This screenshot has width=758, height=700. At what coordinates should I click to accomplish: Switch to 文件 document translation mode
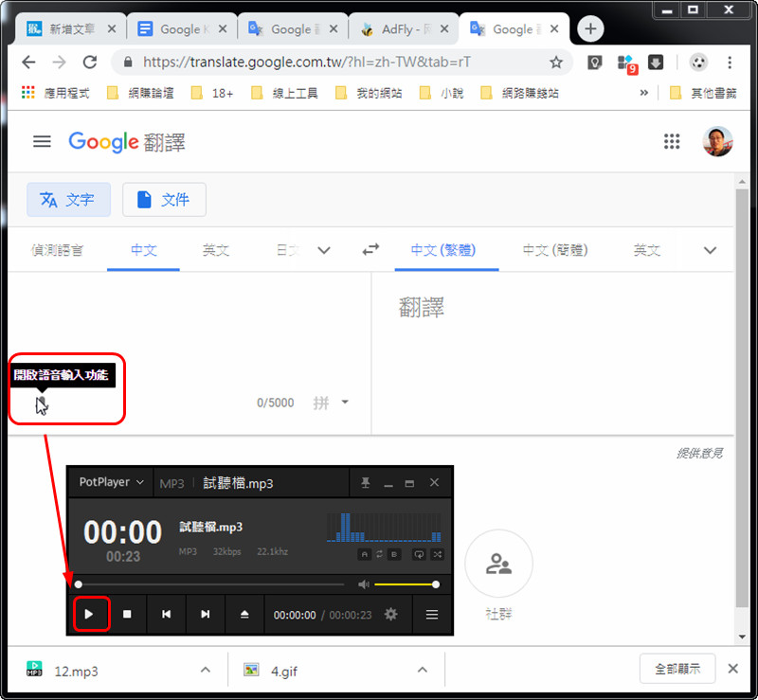tap(164, 199)
